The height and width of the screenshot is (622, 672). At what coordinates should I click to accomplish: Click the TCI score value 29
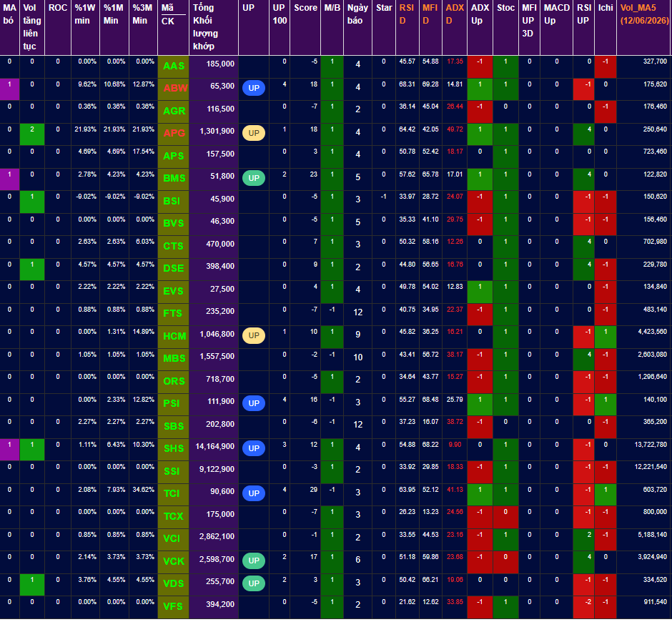314,490
